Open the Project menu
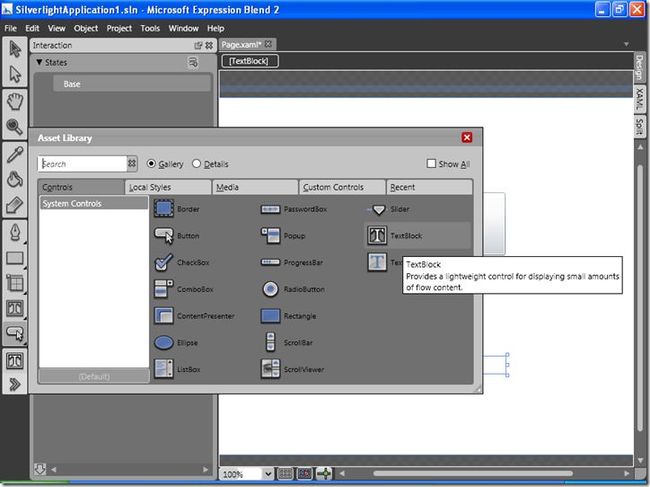The width and height of the screenshot is (650, 487). [119, 28]
